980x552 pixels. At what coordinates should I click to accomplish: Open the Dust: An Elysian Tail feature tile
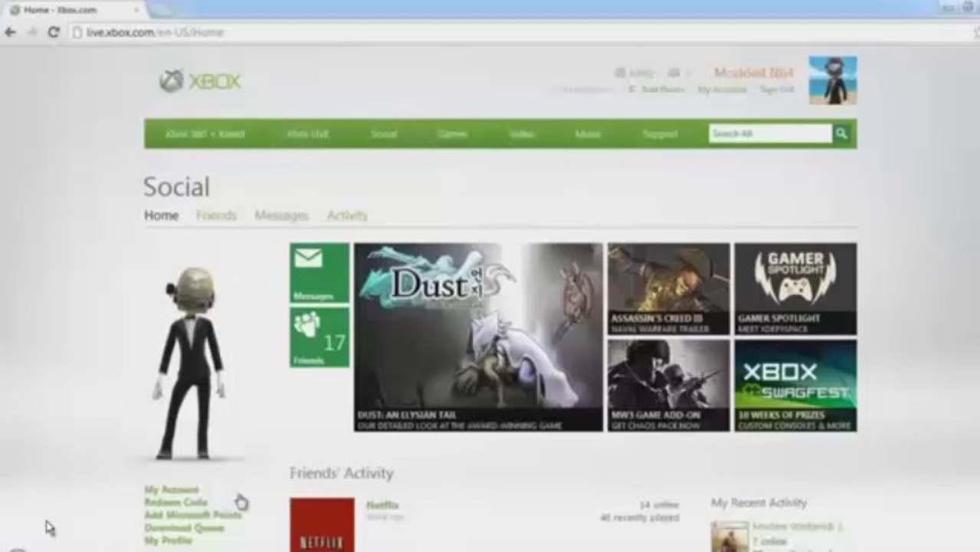pyautogui.click(x=478, y=337)
